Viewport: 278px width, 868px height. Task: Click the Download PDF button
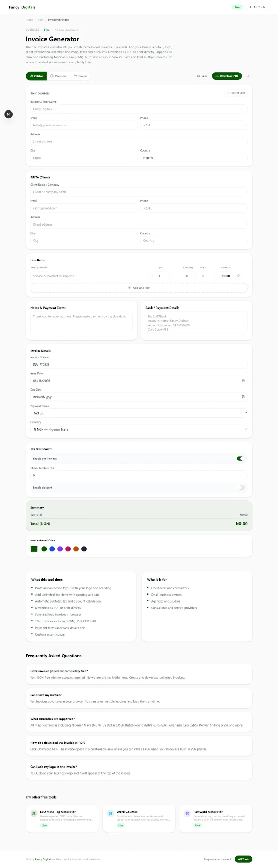tap(227, 76)
